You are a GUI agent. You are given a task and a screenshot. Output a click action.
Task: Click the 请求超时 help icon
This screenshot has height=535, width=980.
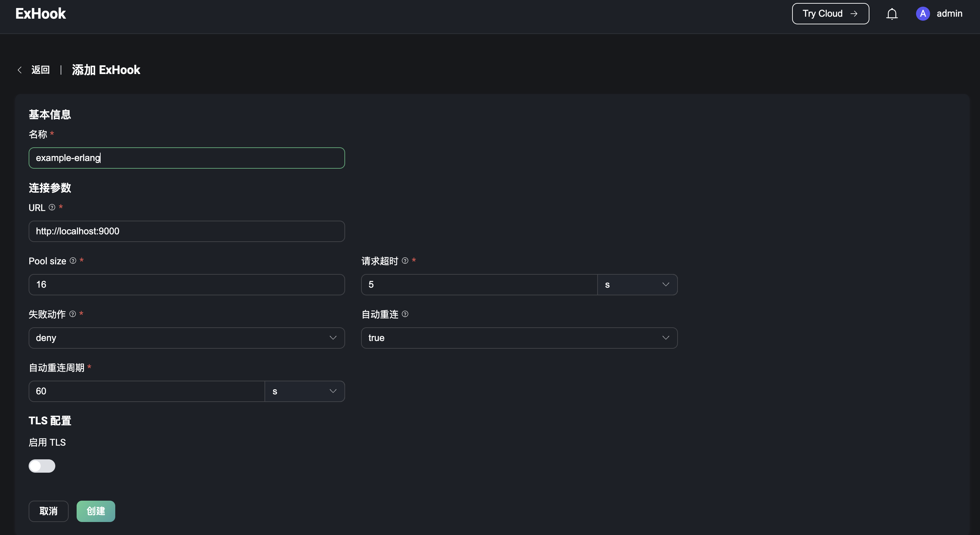tap(405, 261)
